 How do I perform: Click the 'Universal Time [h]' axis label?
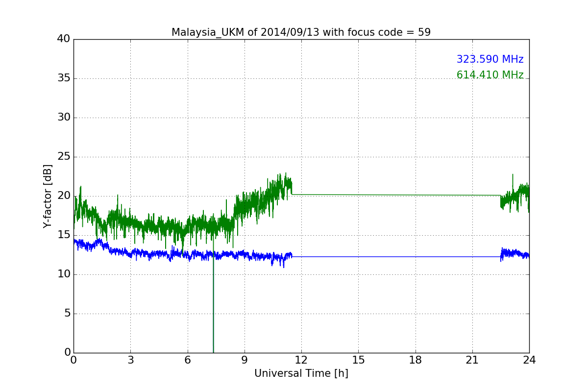click(301, 373)
